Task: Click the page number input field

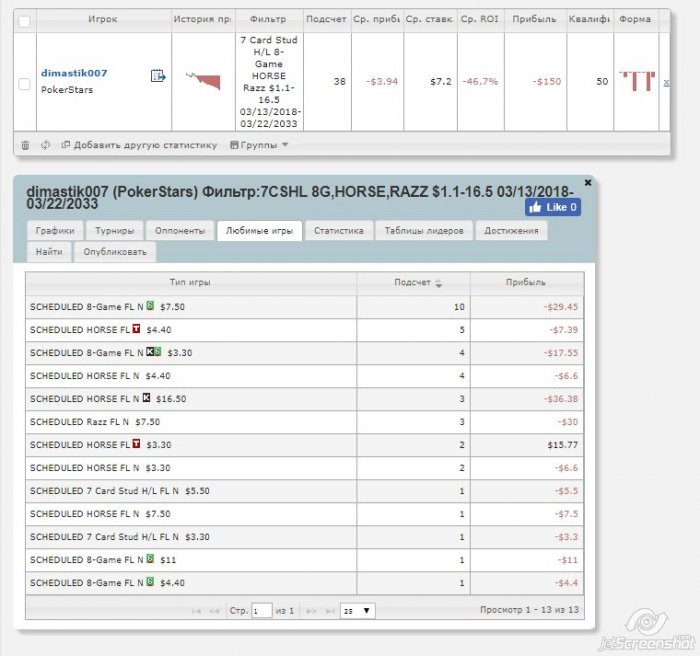Action: tap(262, 611)
